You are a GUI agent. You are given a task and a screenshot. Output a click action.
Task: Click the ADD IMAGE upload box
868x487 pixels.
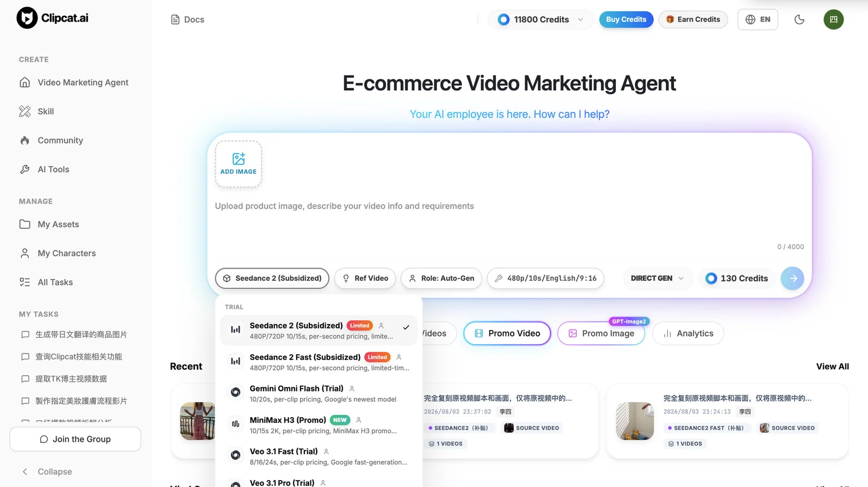239,164
